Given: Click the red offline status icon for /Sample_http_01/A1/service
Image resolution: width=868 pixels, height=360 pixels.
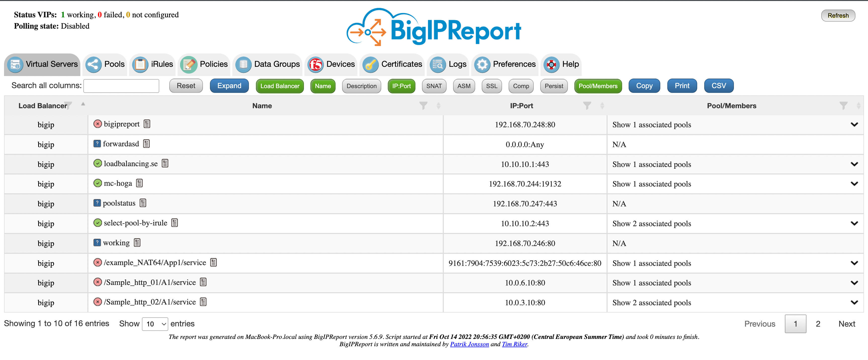Looking at the screenshot, I should tap(97, 282).
